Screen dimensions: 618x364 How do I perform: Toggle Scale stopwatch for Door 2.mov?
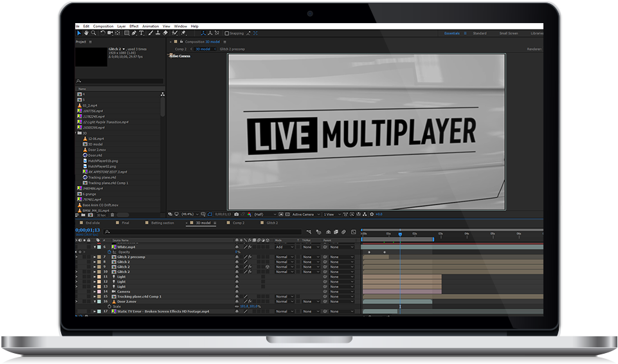(109, 306)
